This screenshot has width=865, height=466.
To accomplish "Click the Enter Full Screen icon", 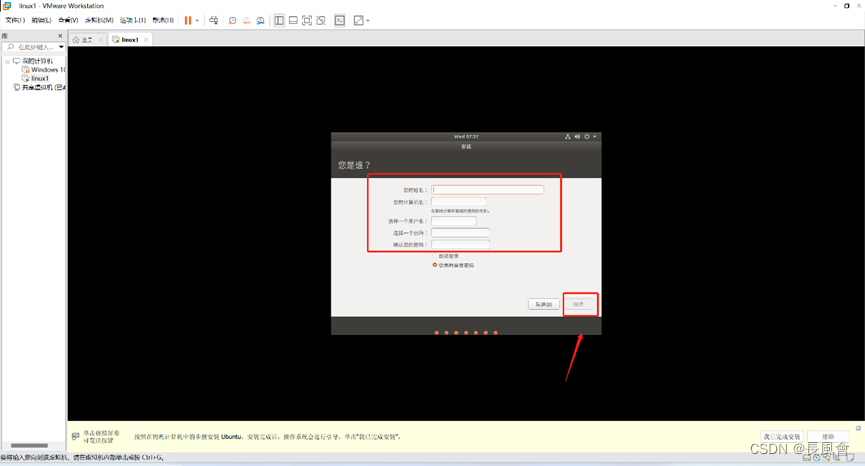I will click(x=307, y=20).
